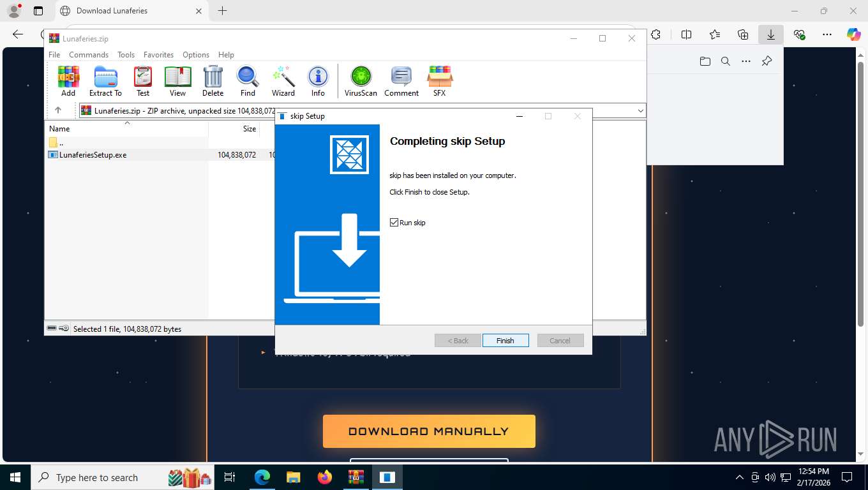Click Finish in skip Setup

tap(505, 341)
